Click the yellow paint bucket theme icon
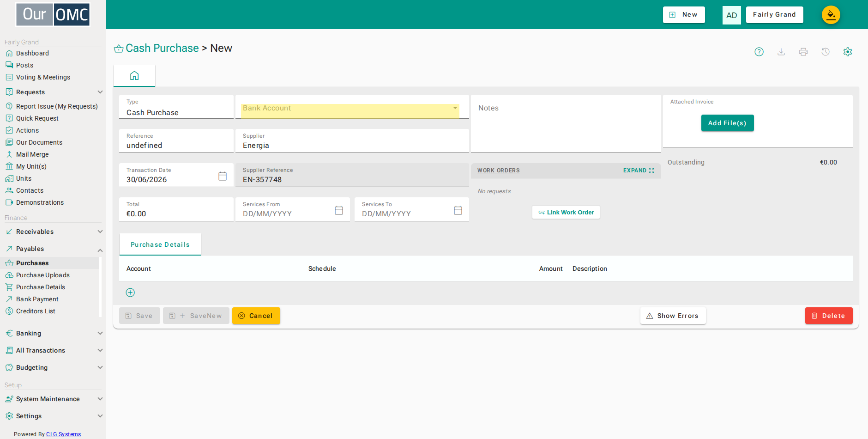Image resolution: width=868 pixels, height=439 pixels. [831, 15]
